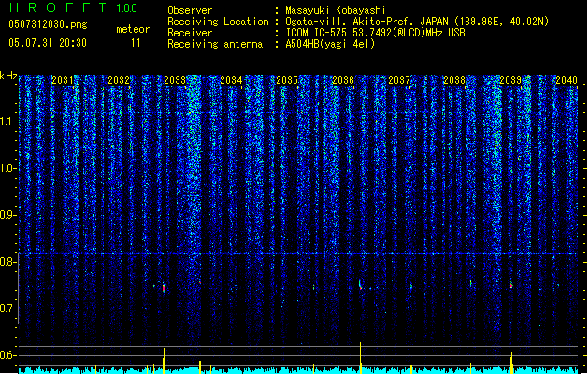This screenshot has width=588, height=374.
Task: Click the meteor count value 11
Action: (136, 43)
